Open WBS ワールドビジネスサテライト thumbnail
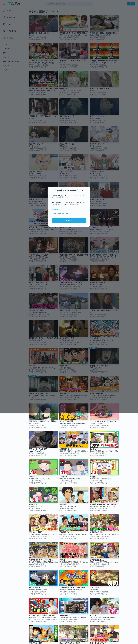The image size is (138, 644). coord(43,217)
